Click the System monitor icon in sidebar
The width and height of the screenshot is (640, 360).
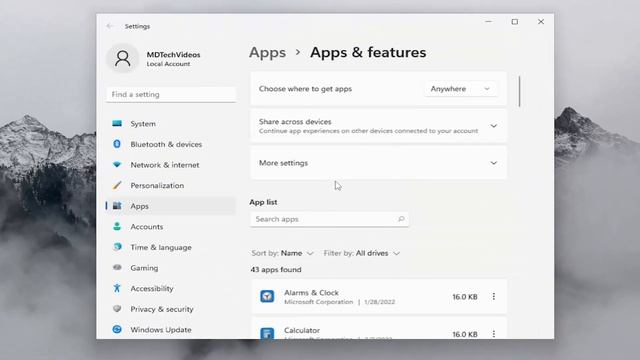117,123
